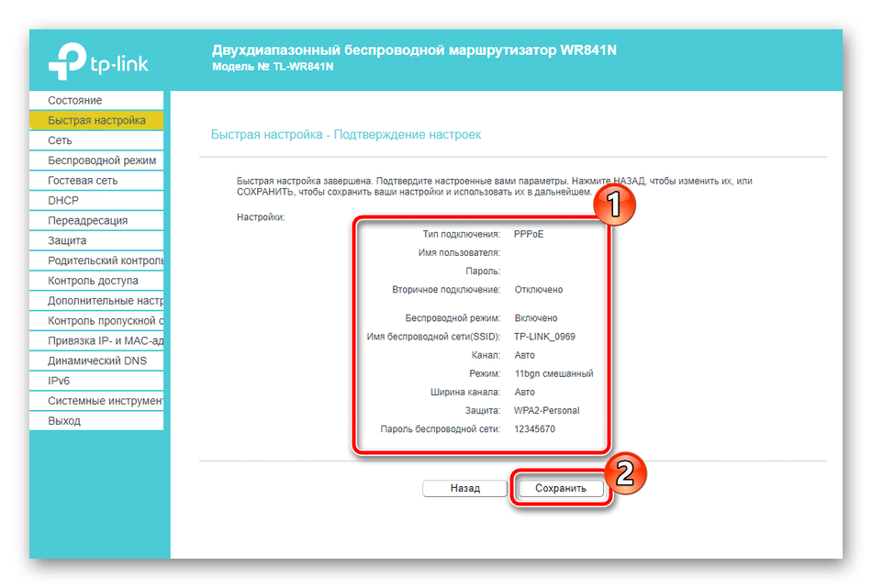Screen dimensions: 872x588
Task: Open the Родительский контроль menu item
Action: click(x=105, y=261)
